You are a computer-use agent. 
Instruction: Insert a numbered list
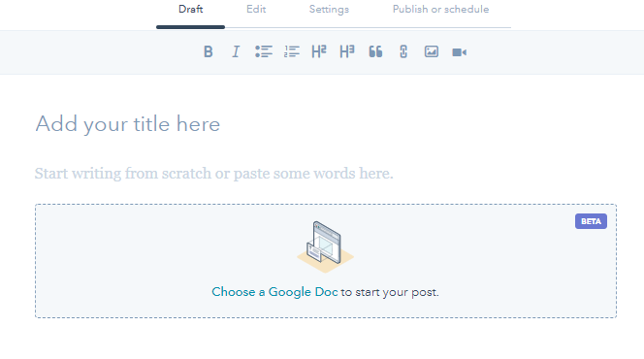292,51
